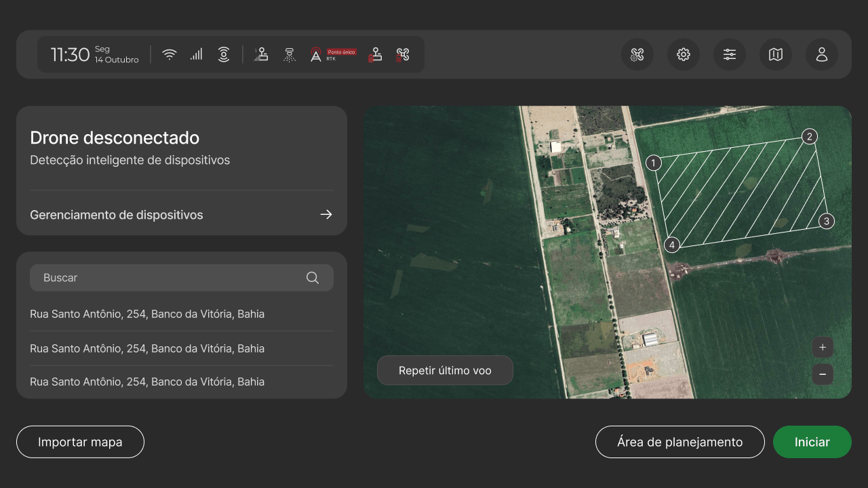
Task: Open the folded map button
Action: click(776, 54)
